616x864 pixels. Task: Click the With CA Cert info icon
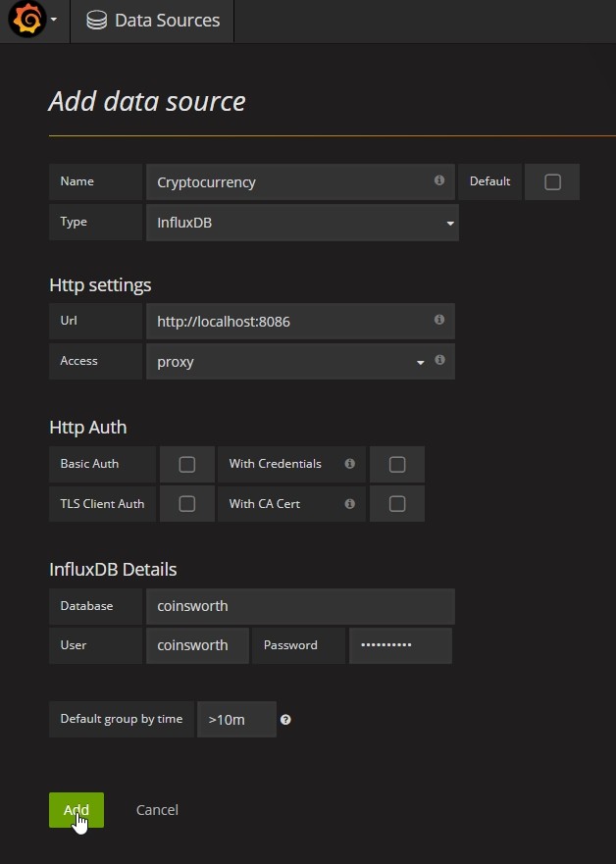[349, 504]
